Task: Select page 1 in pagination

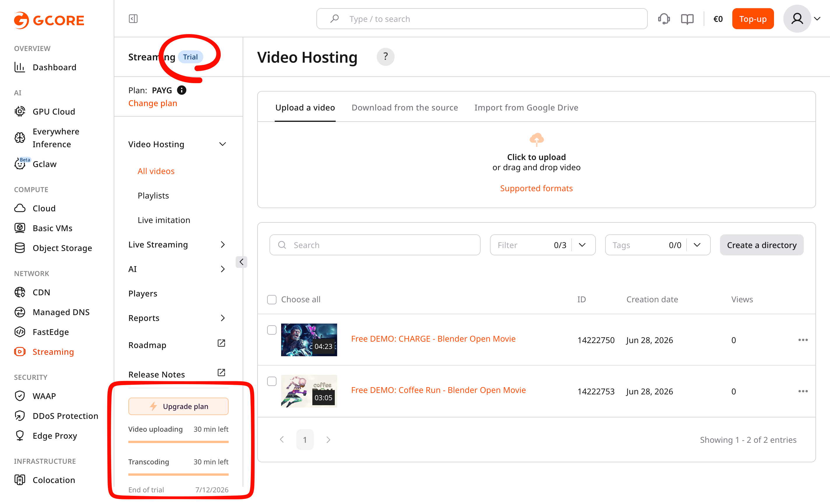Action: pos(305,440)
